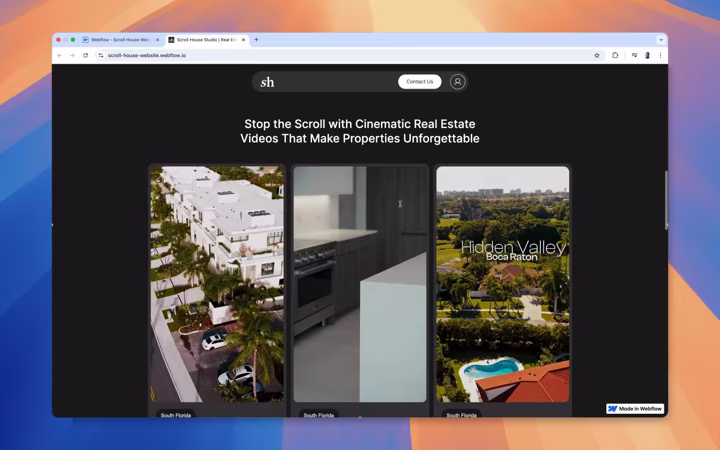The width and height of the screenshot is (720, 450).
Task: Open the browser extensions puzzle icon
Action: point(615,55)
